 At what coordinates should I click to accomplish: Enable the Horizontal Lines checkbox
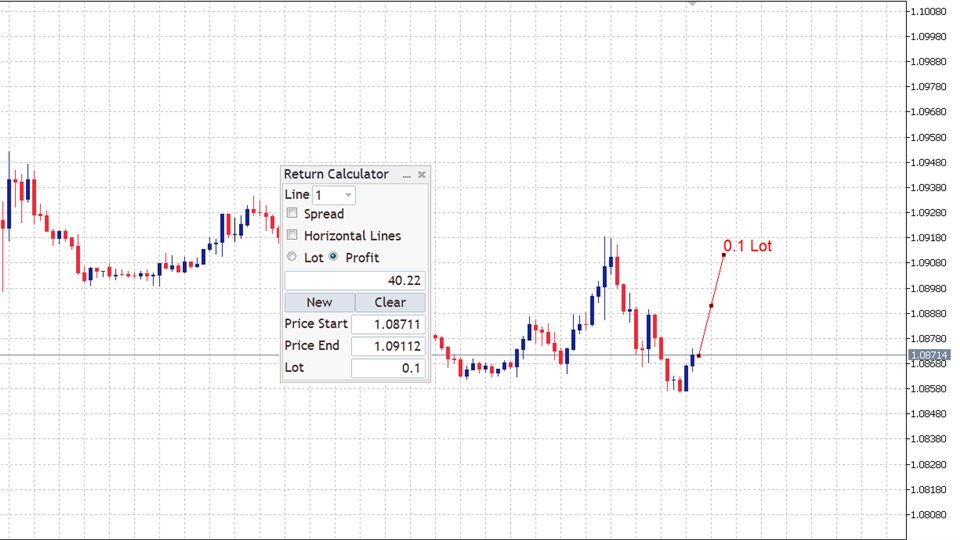tap(292, 234)
